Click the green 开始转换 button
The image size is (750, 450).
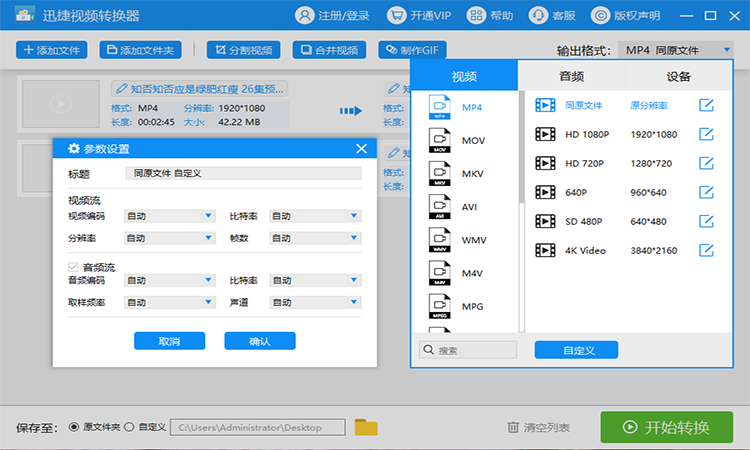click(x=667, y=427)
